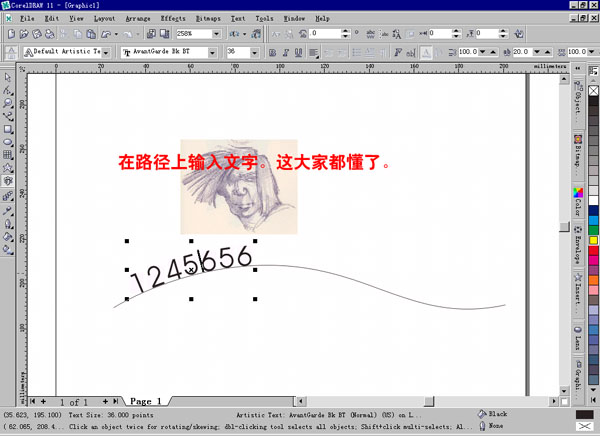This screenshot has width=600, height=436.
Task: Click the add page plus button before Page 1
Action: (x=43, y=401)
